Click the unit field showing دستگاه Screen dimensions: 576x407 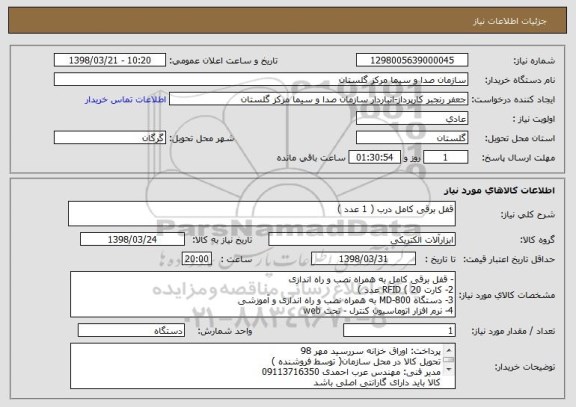[131, 331]
